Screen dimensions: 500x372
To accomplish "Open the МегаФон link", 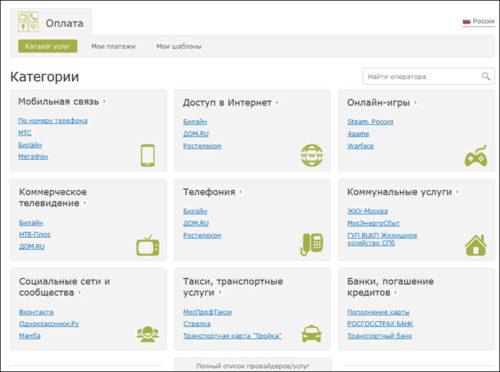I will tap(33, 156).
